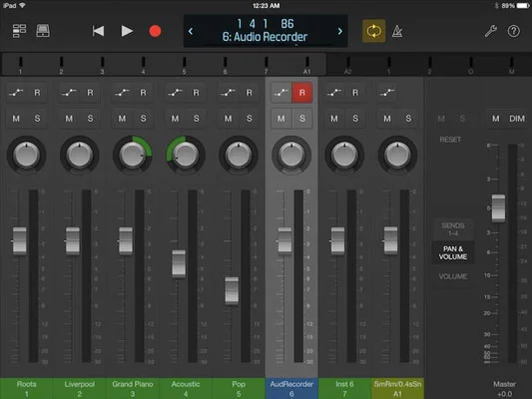532x399 pixels.
Task: Open settings with the wrench icon
Action: [491, 31]
